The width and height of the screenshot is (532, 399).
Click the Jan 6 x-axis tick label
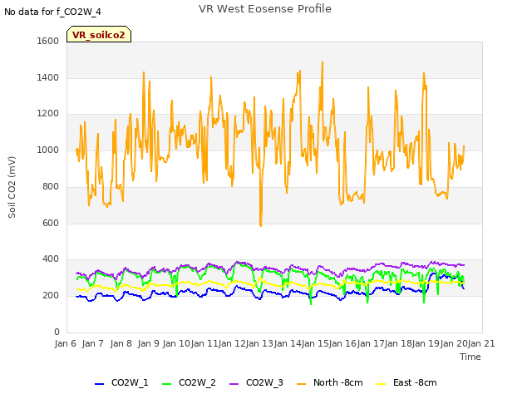pos(65,343)
